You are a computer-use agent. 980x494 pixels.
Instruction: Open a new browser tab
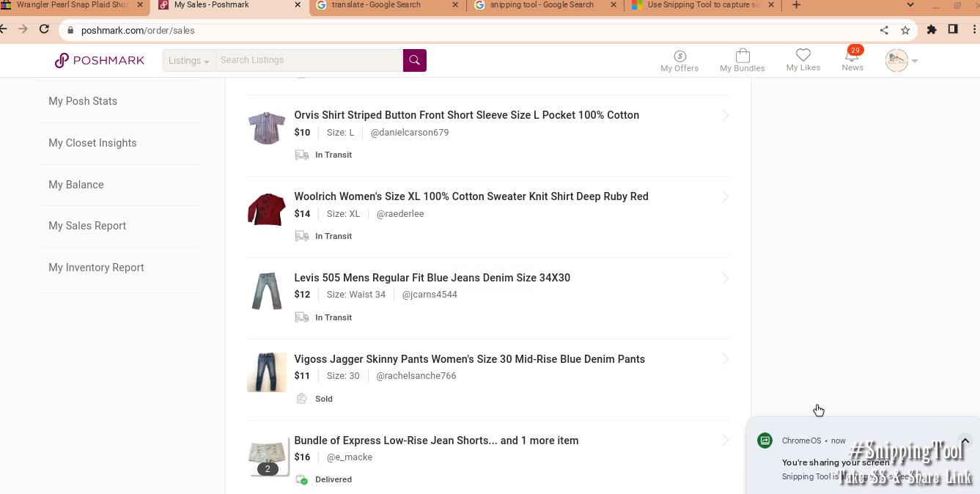tap(796, 5)
